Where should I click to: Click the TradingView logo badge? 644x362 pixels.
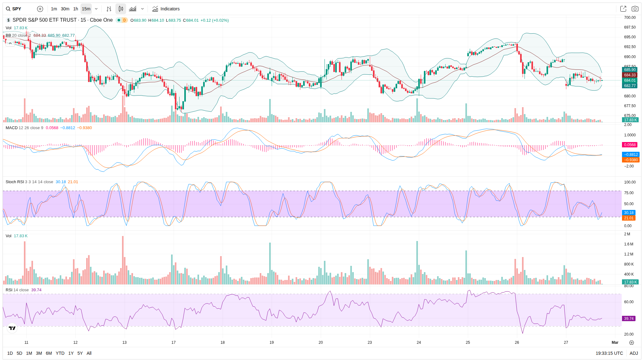12,328
